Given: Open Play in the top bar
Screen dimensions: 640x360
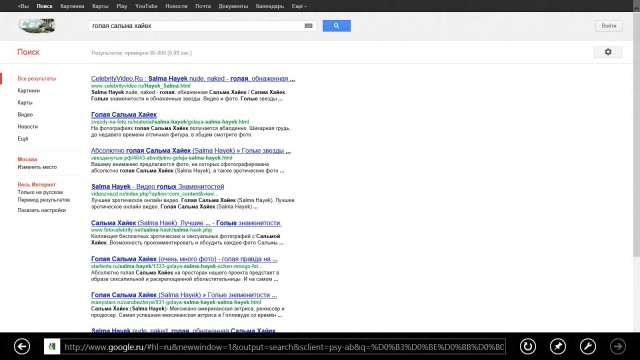Looking at the screenshot, I should click(122, 6).
